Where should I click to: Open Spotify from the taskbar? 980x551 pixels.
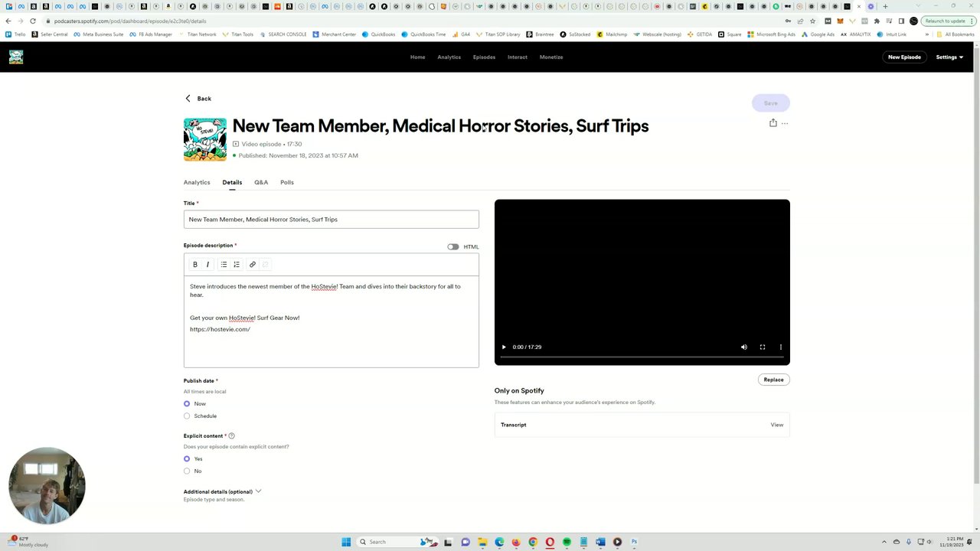click(567, 542)
